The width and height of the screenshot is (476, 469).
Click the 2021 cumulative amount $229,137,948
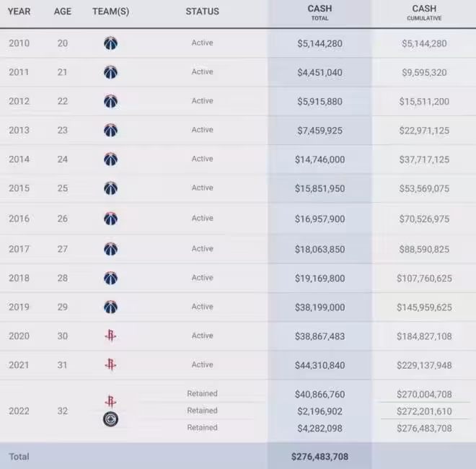[x=424, y=365]
